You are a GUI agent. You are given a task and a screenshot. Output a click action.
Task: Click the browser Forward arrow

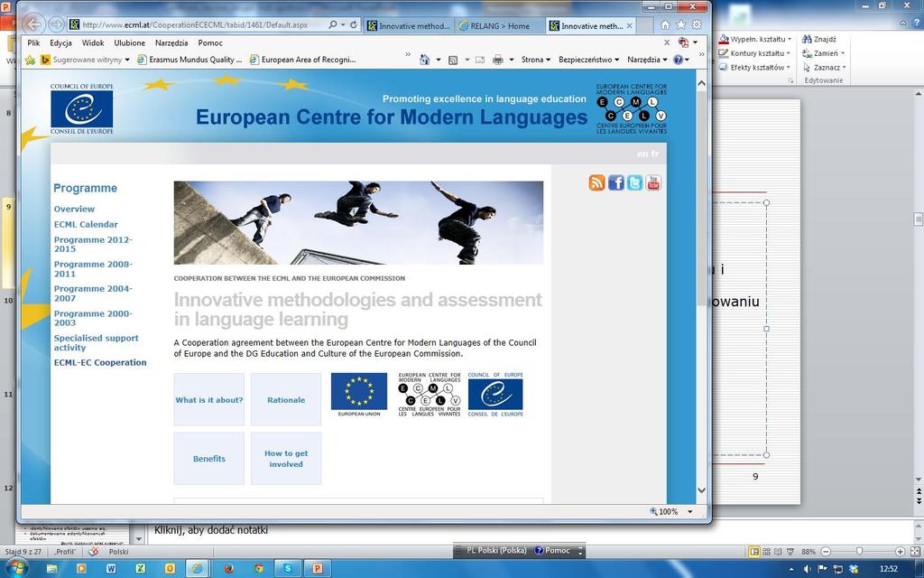click(x=55, y=24)
